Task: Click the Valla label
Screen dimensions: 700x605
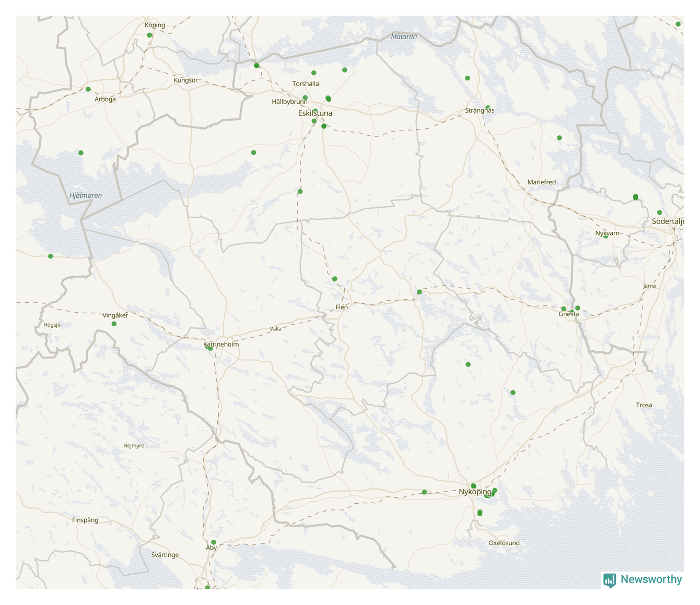Action: 275,329
